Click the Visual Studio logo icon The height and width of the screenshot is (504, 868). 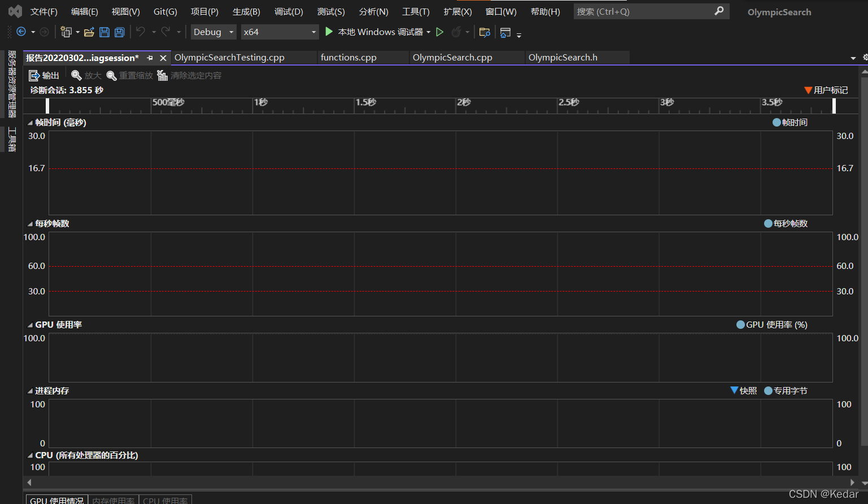[x=15, y=11]
